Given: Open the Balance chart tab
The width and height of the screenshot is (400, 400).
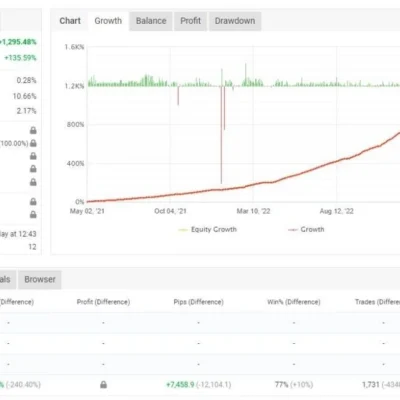Looking at the screenshot, I should [x=151, y=21].
